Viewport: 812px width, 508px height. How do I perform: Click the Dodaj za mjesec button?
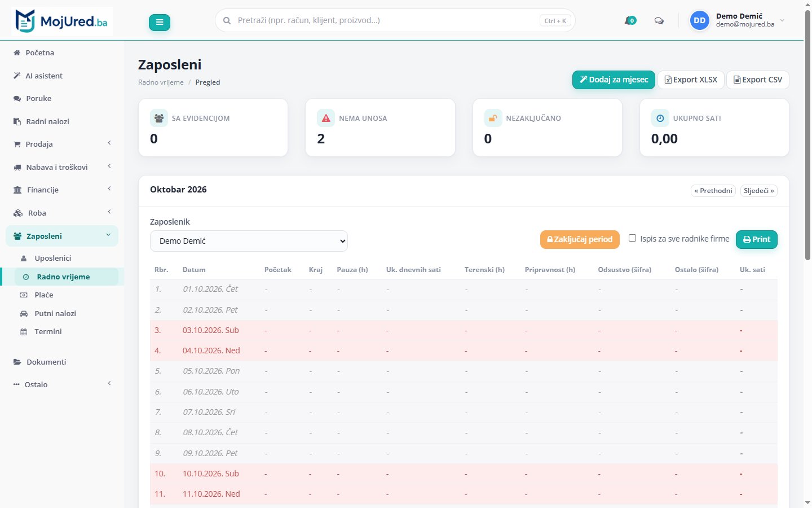click(x=614, y=80)
